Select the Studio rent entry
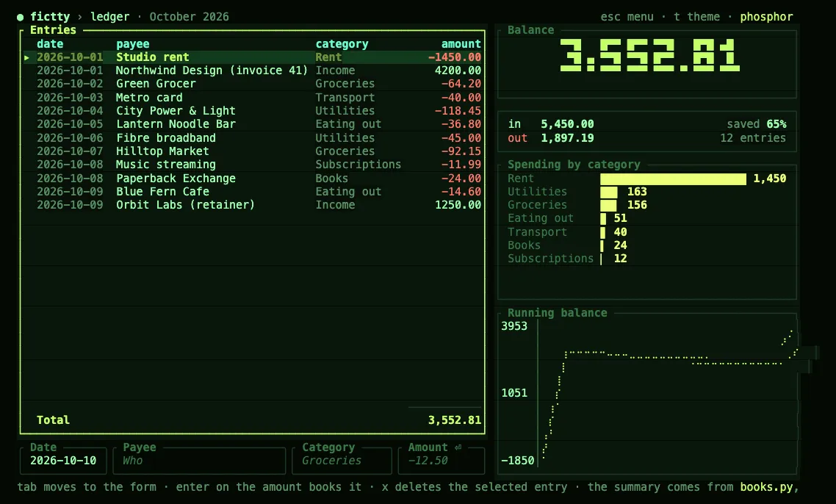This screenshot has width=836, height=504. (x=252, y=57)
